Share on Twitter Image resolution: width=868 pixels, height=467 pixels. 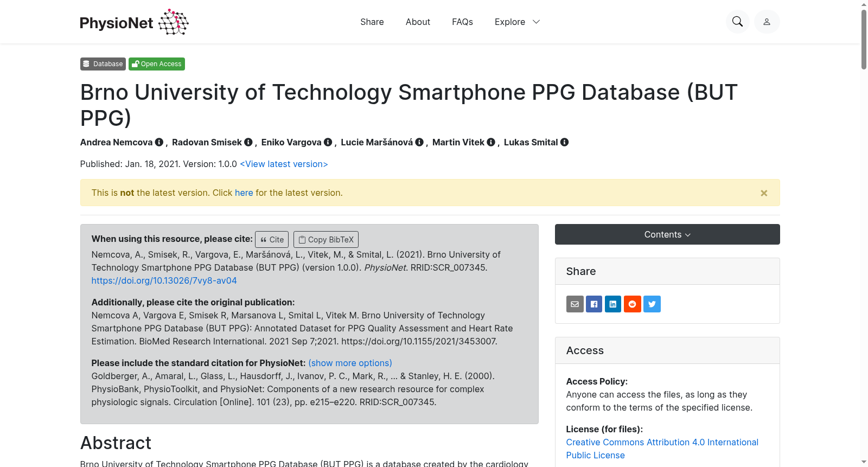(652, 304)
